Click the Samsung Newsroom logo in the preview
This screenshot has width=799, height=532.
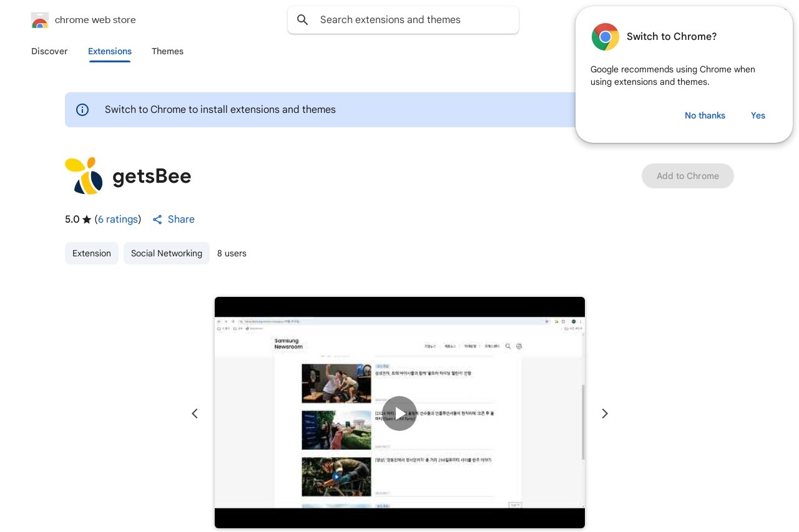tap(288, 344)
